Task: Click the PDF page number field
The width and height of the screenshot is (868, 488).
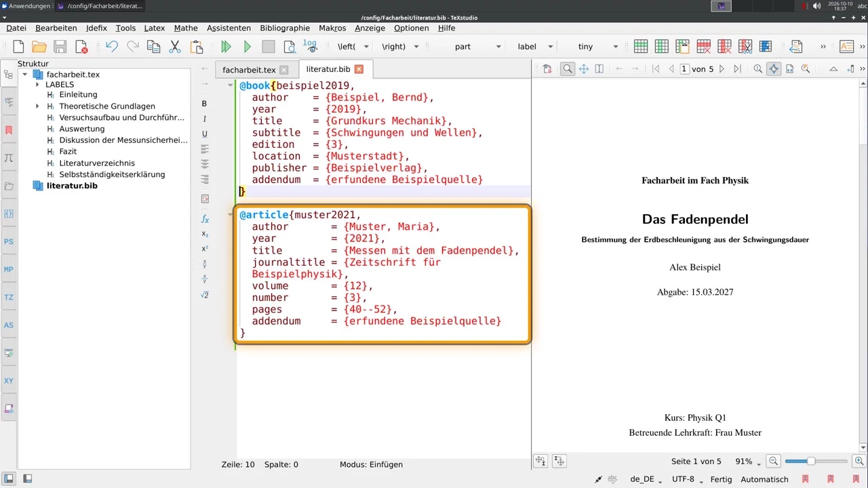Action: pyautogui.click(x=685, y=68)
